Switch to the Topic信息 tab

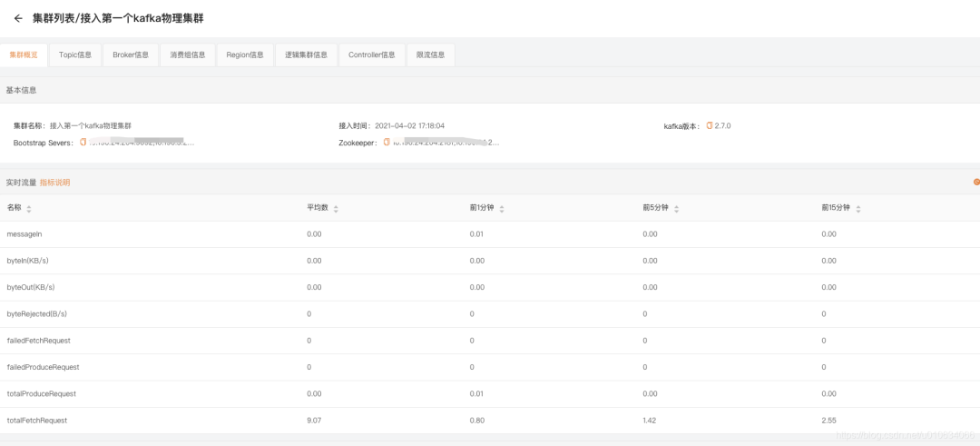(x=75, y=55)
